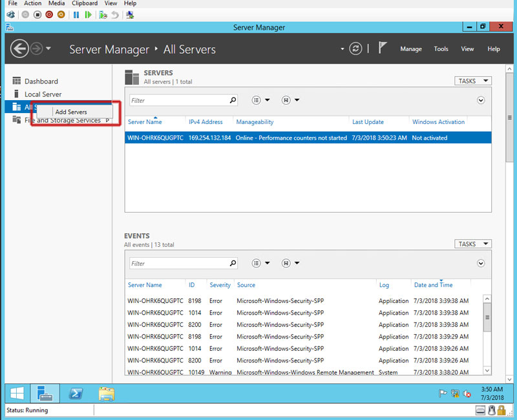Click the Events filter text box
Image resolution: width=517 pixels, height=420 pixels.
point(178,264)
